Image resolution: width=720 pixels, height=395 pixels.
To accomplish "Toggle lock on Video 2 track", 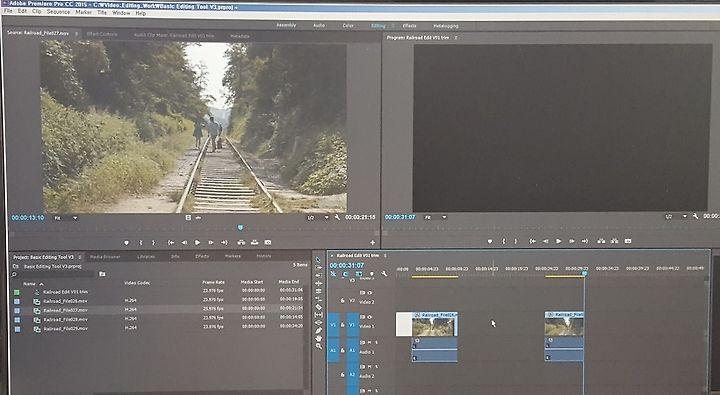I will coord(342,300).
